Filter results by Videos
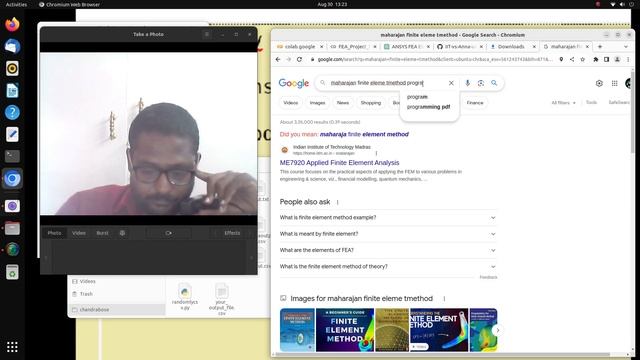This screenshot has height=360, width=640. (x=291, y=103)
